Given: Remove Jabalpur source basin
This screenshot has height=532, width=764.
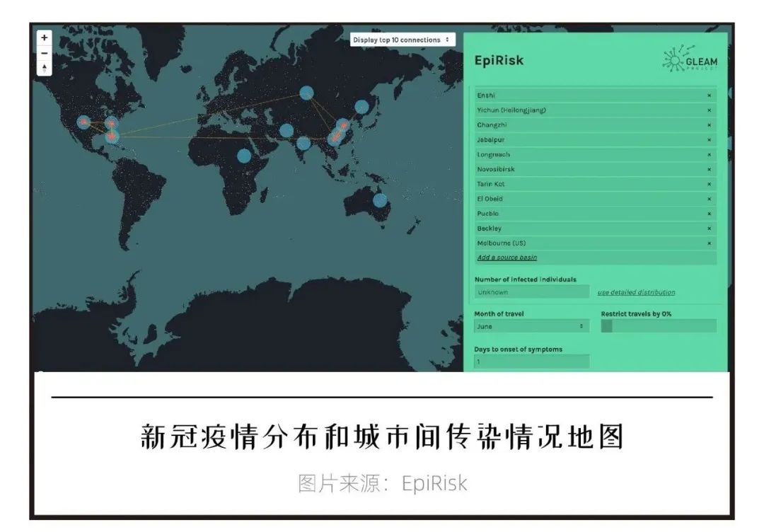Looking at the screenshot, I should (x=709, y=140).
